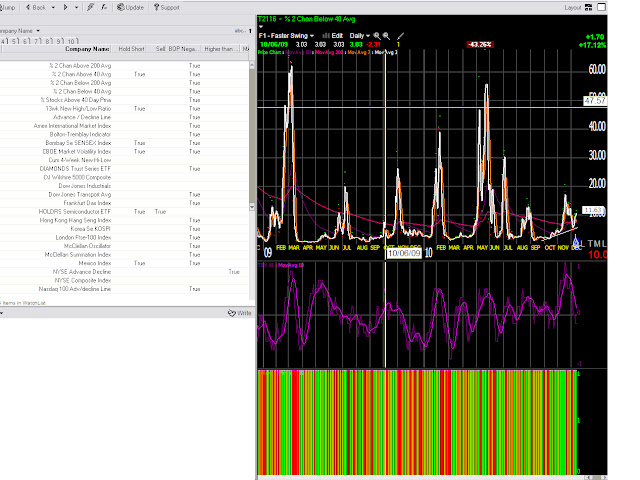The image size is (640, 480).
Task: Select the drawing pencil tool on chart
Action: click(x=399, y=34)
